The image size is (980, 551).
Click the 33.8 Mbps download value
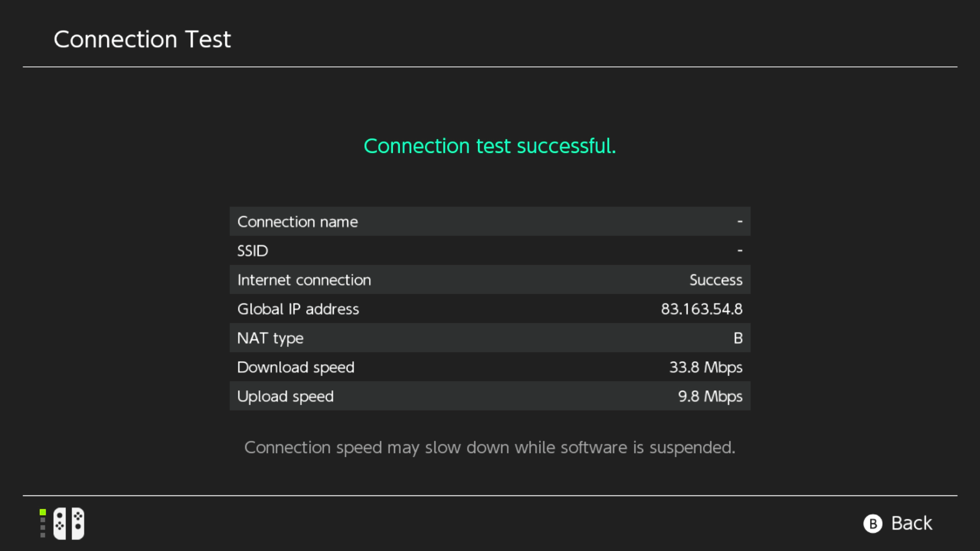pyautogui.click(x=705, y=367)
